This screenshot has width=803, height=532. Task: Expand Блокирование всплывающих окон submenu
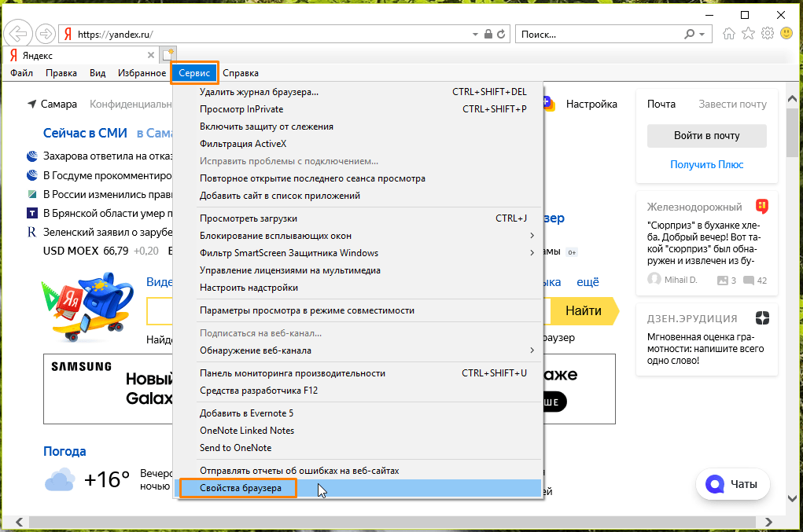point(358,236)
